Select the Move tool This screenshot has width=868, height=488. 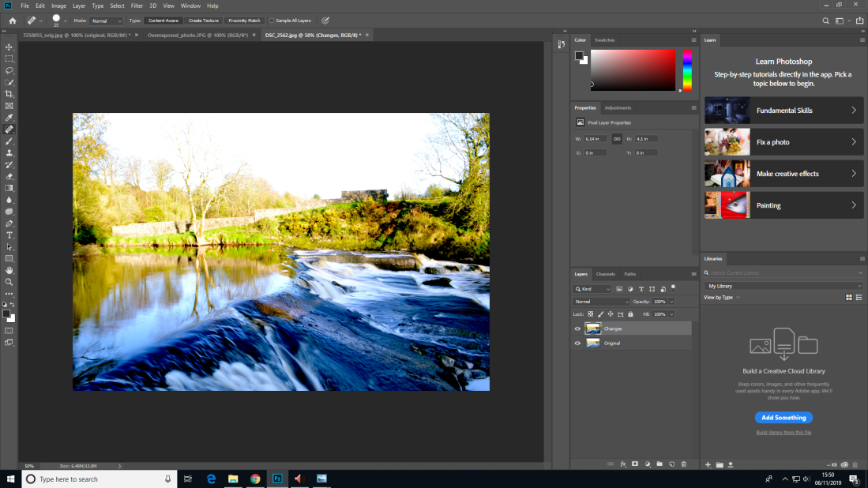9,47
